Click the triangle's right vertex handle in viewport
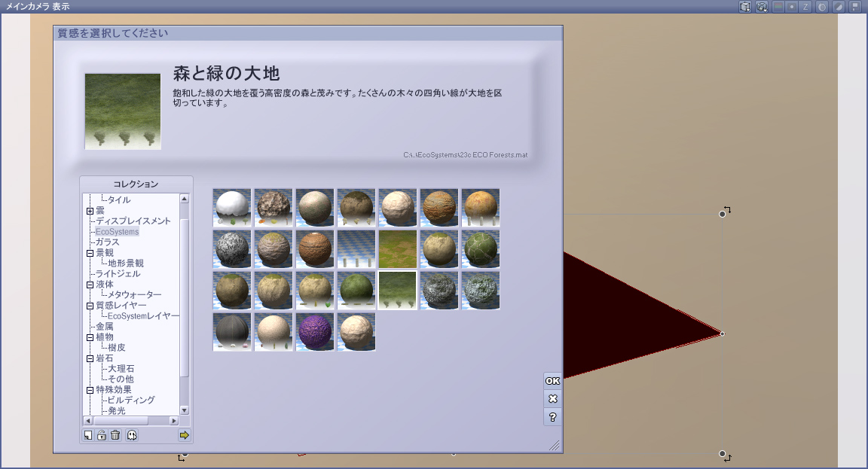The width and height of the screenshot is (868, 469). pyautogui.click(x=722, y=333)
